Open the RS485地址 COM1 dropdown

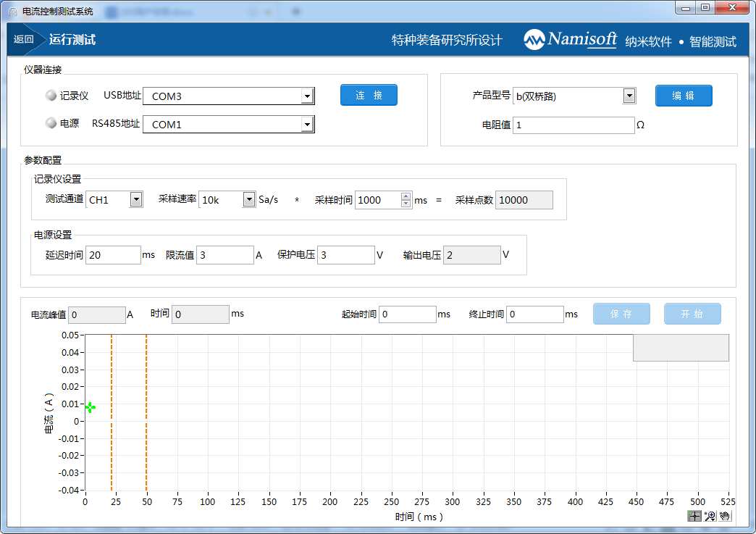(307, 125)
